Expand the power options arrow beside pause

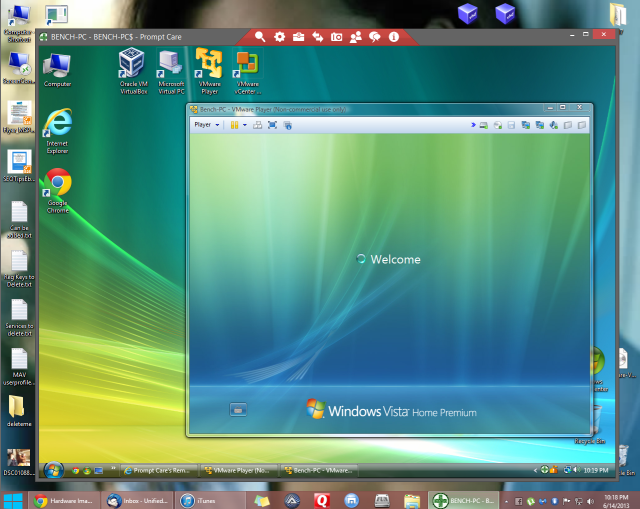[244, 125]
